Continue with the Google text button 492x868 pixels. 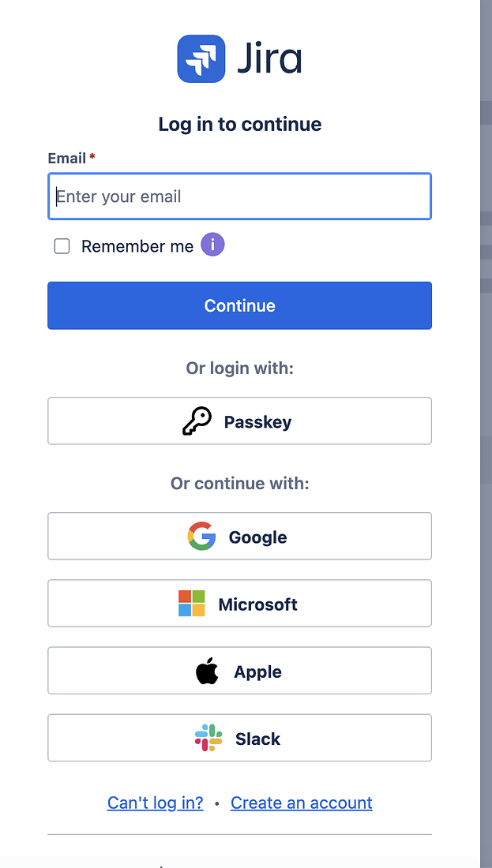(257, 537)
